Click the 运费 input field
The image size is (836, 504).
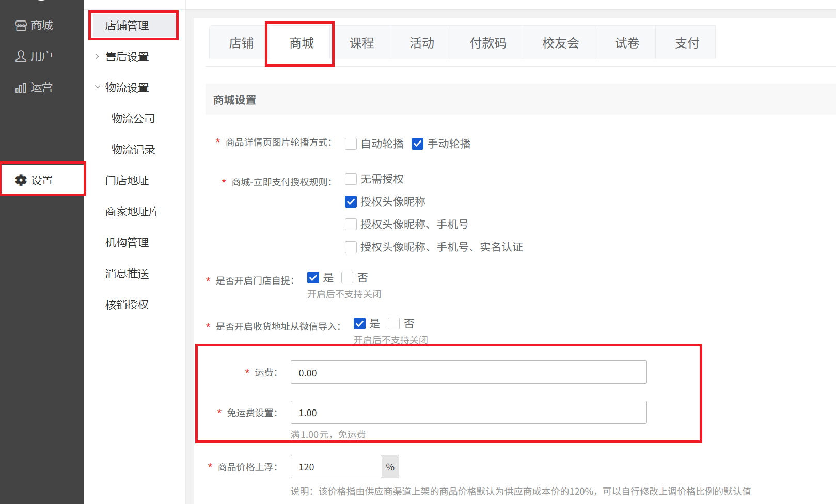click(468, 372)
